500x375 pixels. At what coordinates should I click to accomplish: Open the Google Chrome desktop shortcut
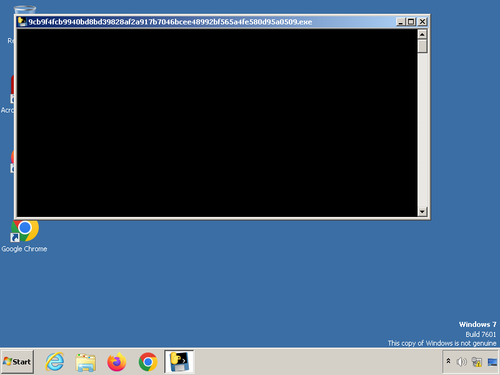coord(24,236)
